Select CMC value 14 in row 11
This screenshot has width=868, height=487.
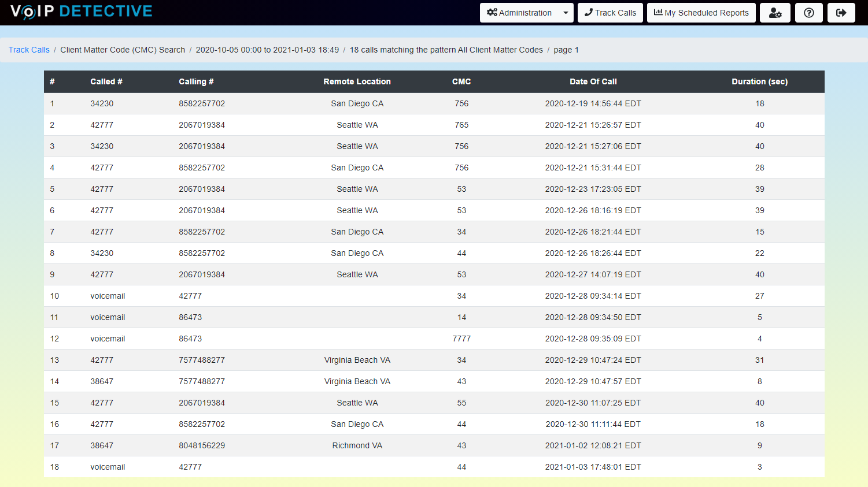pyautogui.click(x=461, y=317)
